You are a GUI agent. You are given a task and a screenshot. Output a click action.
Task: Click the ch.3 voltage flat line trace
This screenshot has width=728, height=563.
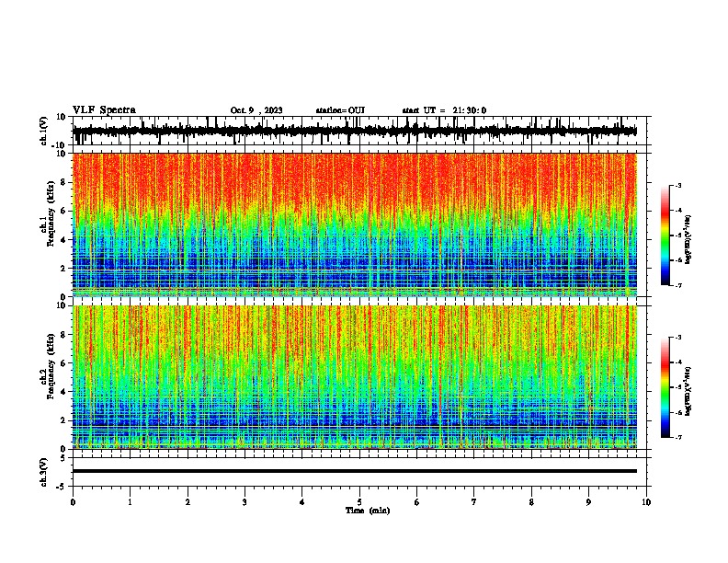(x=355, y=471)
